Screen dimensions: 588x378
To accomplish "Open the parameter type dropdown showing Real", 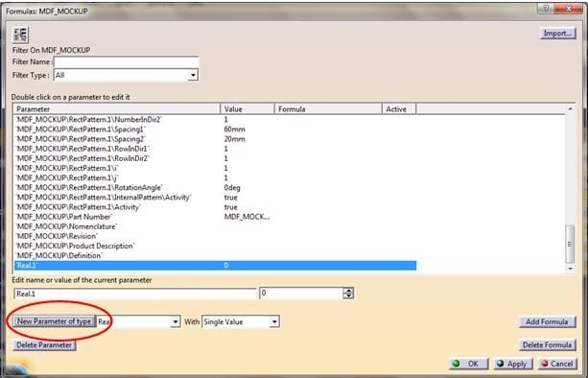I will point(176,322).
